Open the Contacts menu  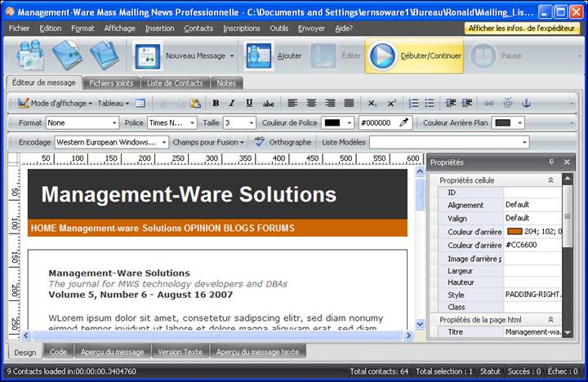click(x=198, y=28)
